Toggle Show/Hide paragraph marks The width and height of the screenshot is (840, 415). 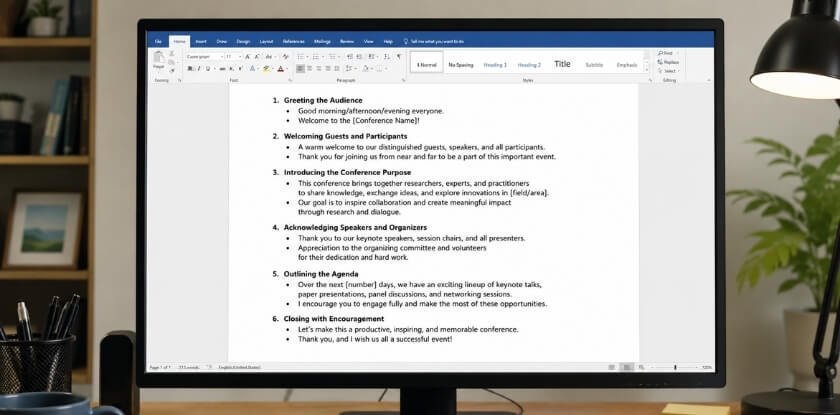click(x=399, y=57)
